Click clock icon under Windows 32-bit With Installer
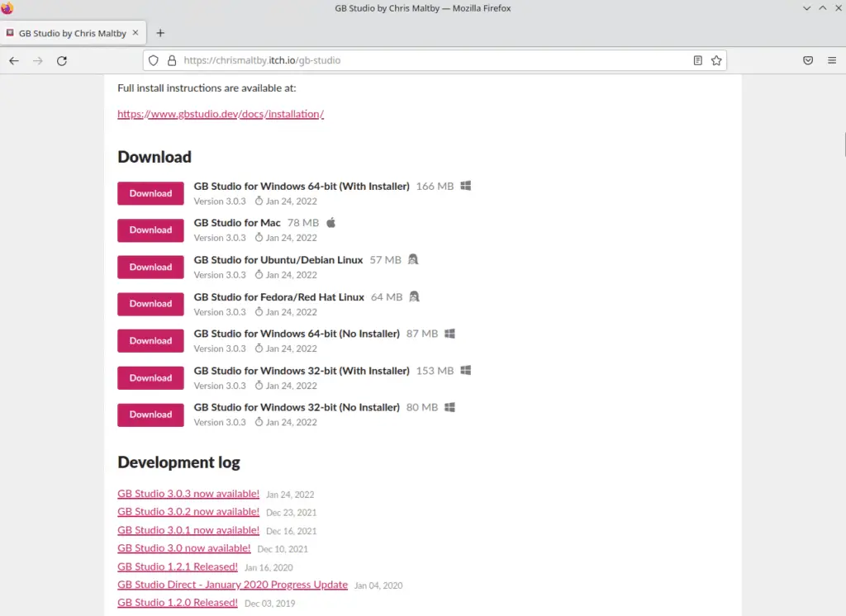 pos(259,386)
